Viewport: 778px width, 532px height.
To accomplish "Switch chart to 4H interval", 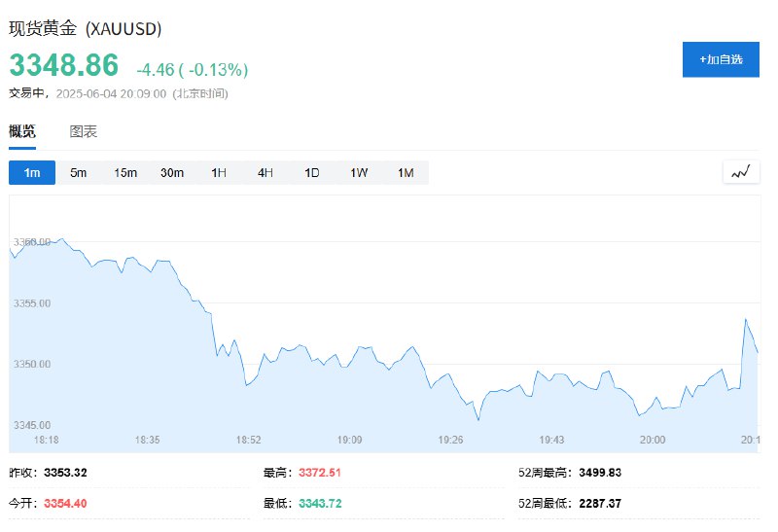I will (x=265, y=173).
